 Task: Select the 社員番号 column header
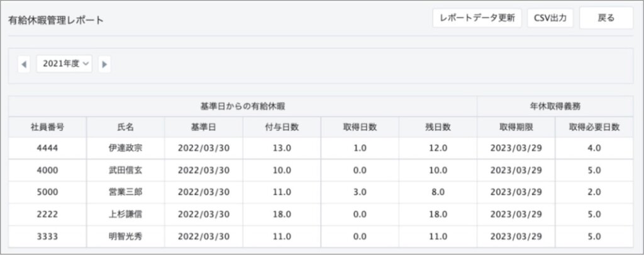[x=47, y=127]
